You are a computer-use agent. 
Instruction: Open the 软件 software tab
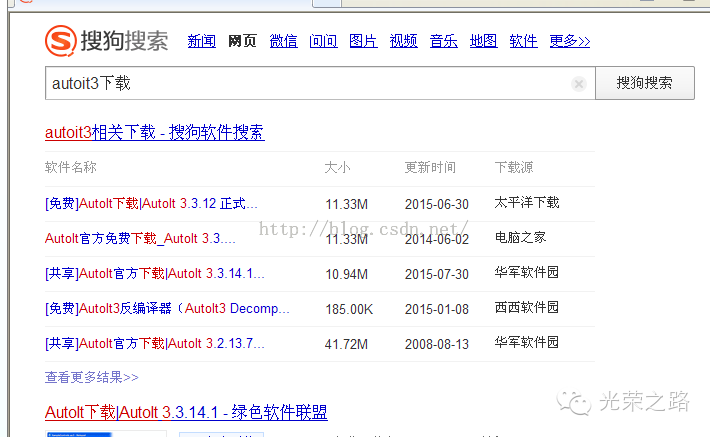click(523, 41)
